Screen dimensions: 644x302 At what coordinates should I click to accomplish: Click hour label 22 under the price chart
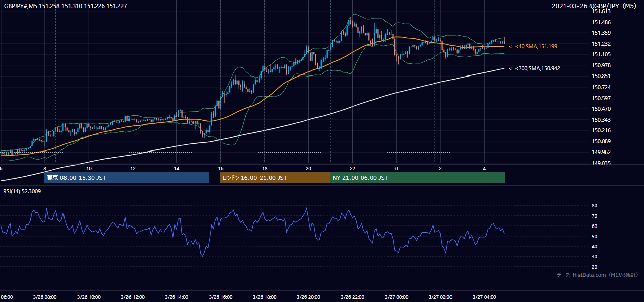[x=352, y=168]
